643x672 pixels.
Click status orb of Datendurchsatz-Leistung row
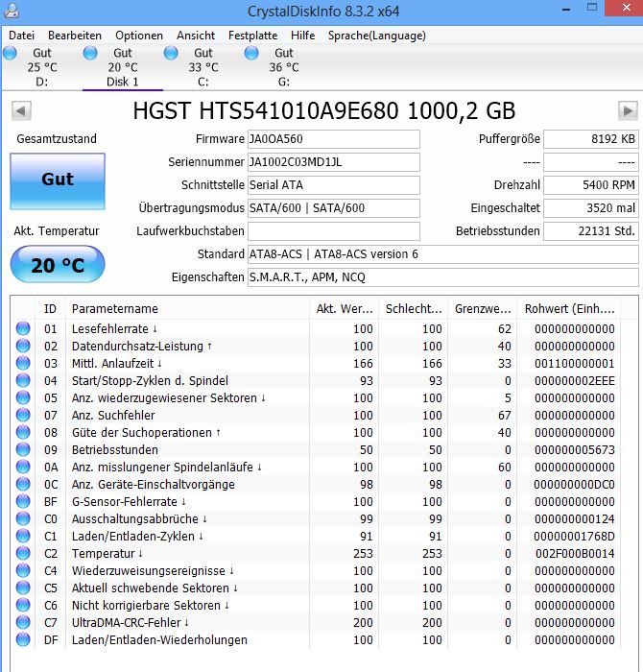click(23, 346)
